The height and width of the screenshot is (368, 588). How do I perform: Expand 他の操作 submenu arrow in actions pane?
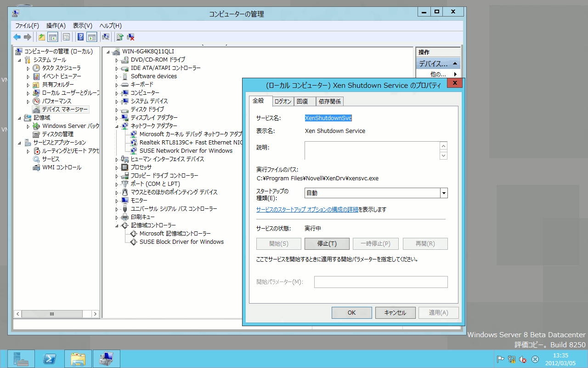tap(455, 74)
